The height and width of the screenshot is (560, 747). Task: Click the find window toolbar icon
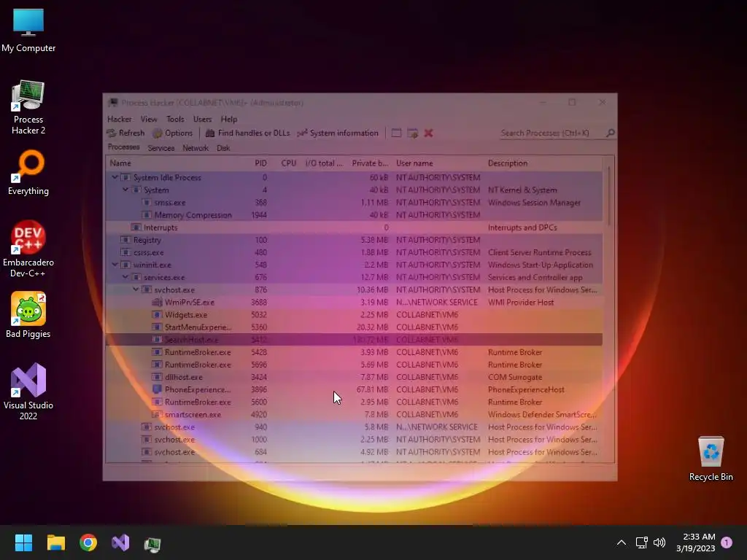[396, 133]
